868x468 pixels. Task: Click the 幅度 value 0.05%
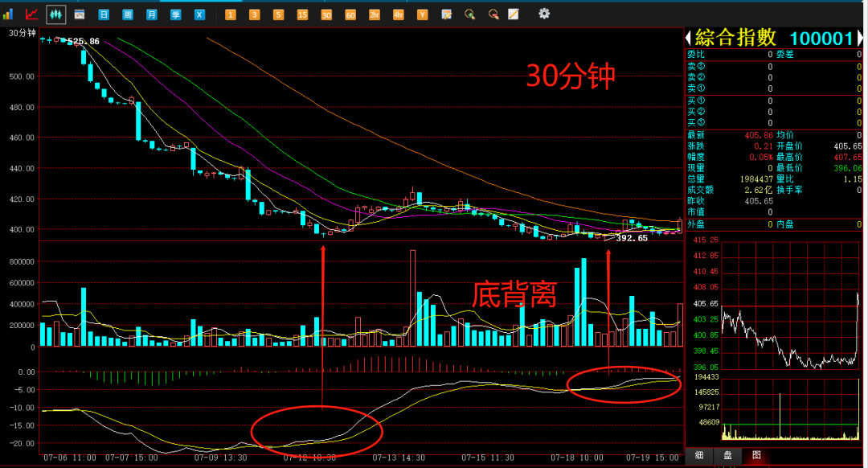coord(761,158)
